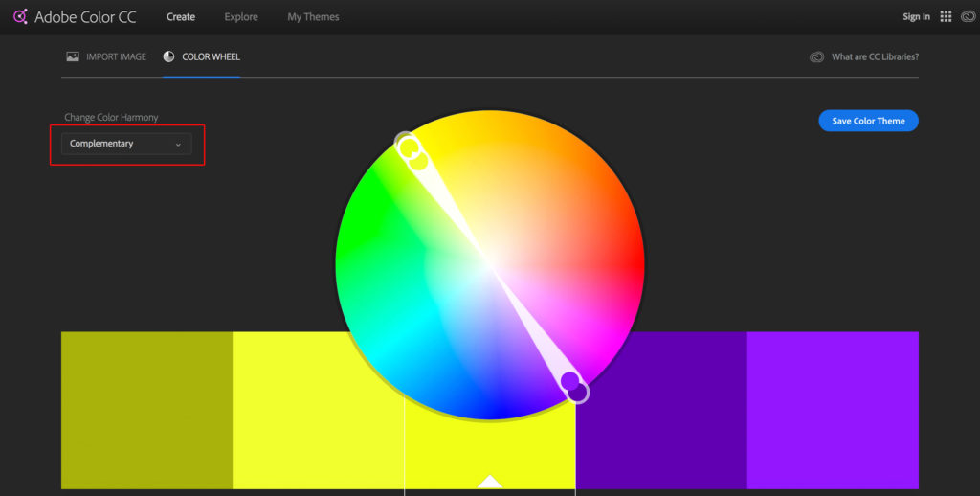Go to the Create menu item
The image size is (980, 496).
point(181,17)
